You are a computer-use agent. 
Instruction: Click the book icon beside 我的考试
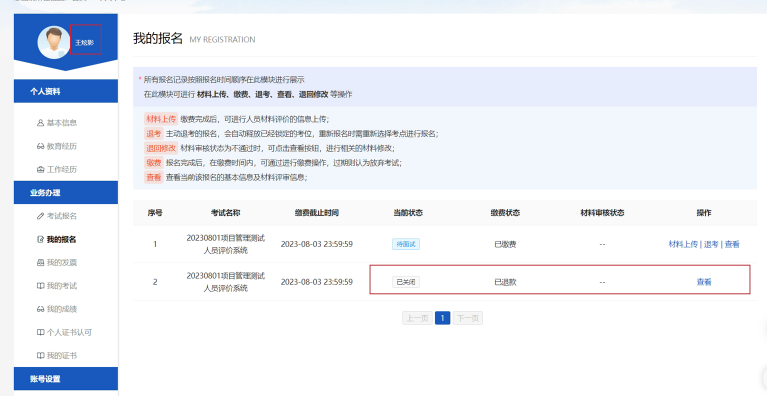coord(41,286)
